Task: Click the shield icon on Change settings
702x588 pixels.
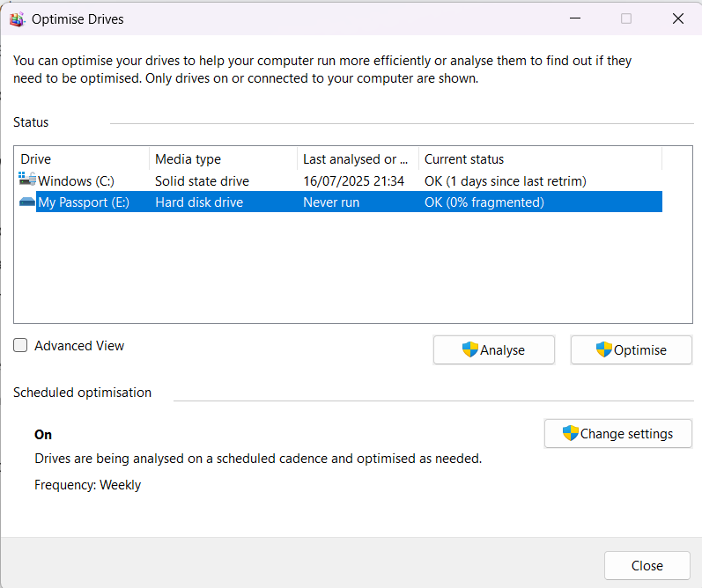Action: (571, 433)
